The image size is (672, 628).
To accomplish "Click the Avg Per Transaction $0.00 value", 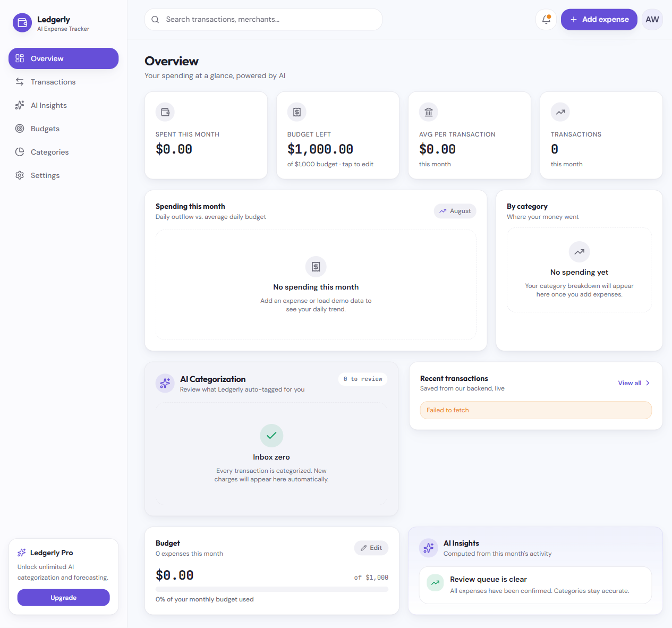I will tap(437, 149).
